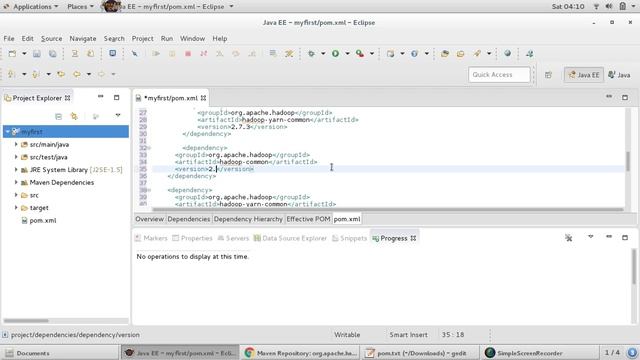This screenshot has width=640, height=360.
Task: Click Collapse All in Project Explorer
Action: pyautogui.click(x=58, y=116)
